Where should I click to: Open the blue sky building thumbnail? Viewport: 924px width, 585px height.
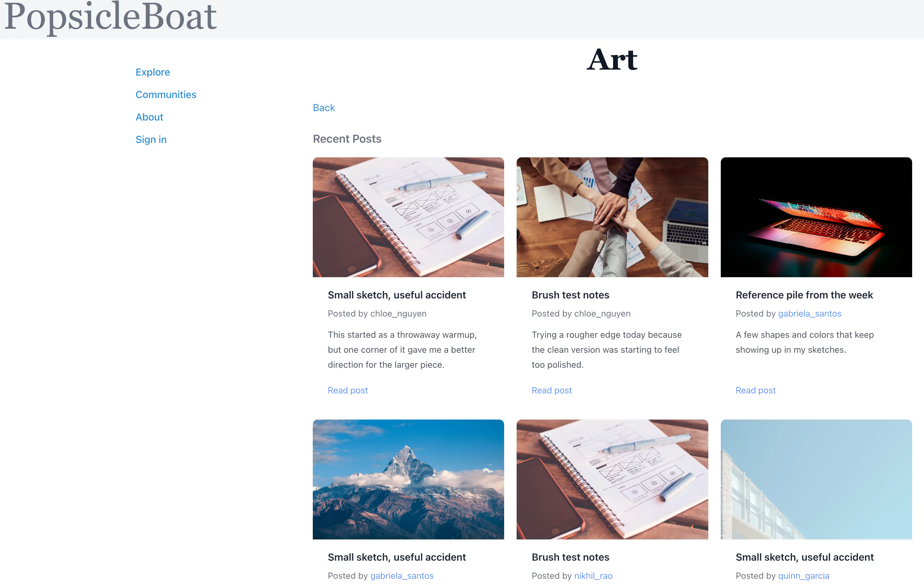tap(816, 479)
